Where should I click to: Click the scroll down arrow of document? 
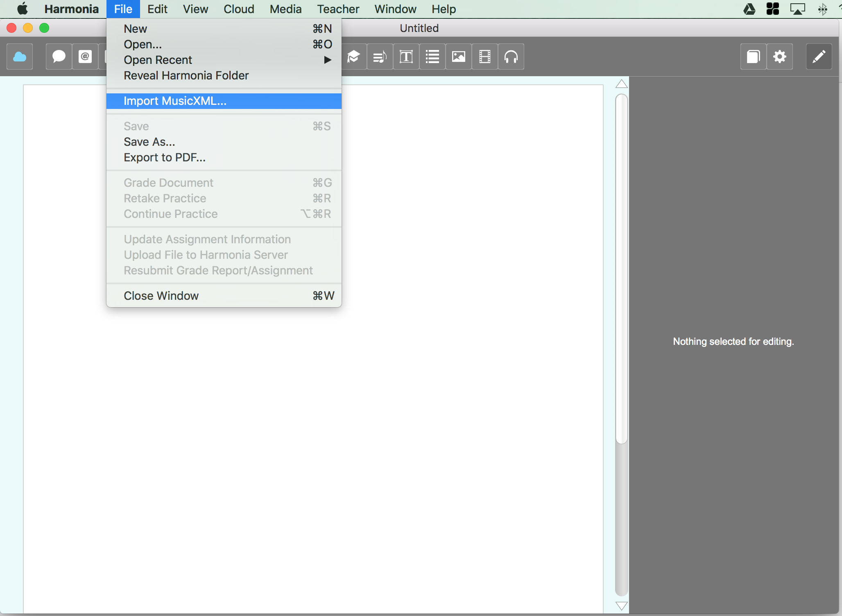621,606
